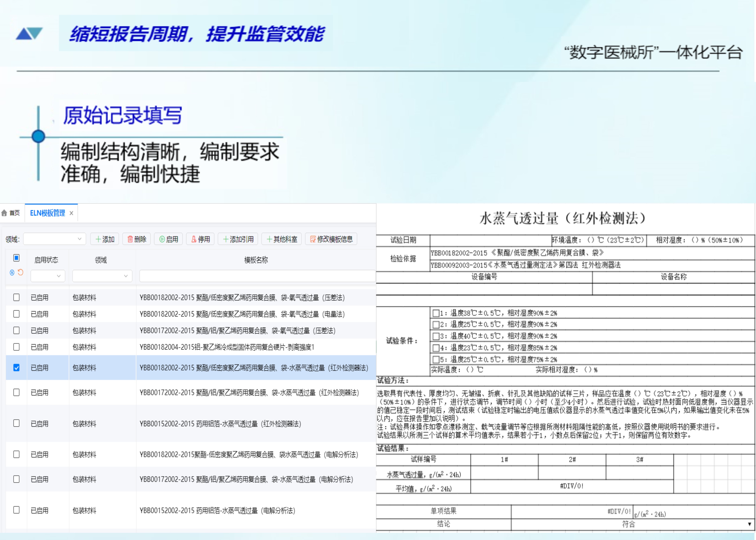This screenshot has height=540, width=756.
Task: Uncheck the selected 红外检测器法 YBB00182002 row
Action: 16,368
